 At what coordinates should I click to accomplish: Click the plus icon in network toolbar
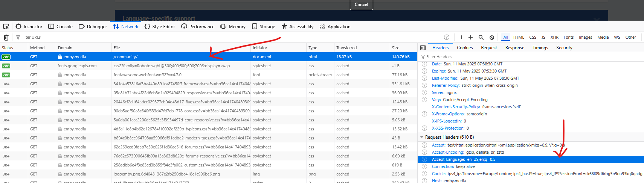[x=470, y=38]
